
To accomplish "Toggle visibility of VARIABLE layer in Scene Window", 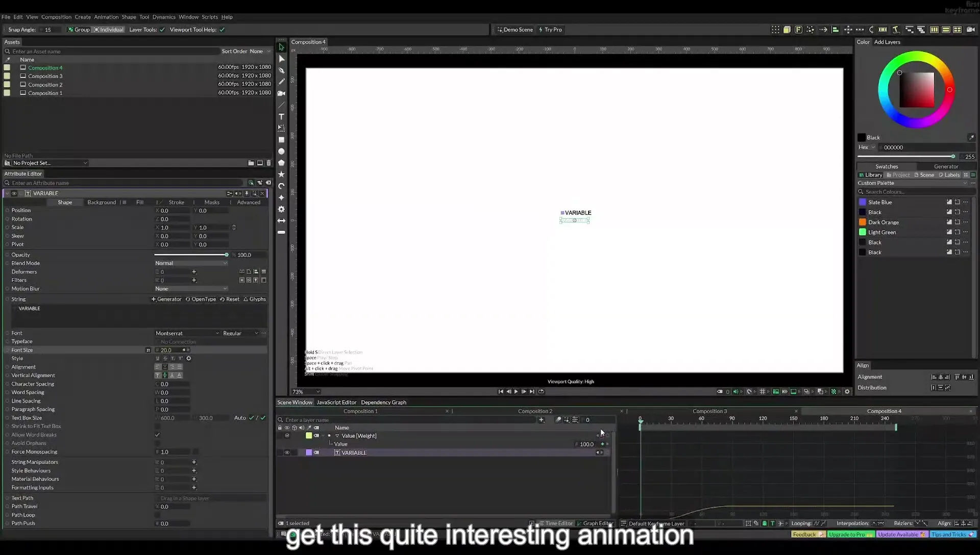I will (x=287, y=453).
